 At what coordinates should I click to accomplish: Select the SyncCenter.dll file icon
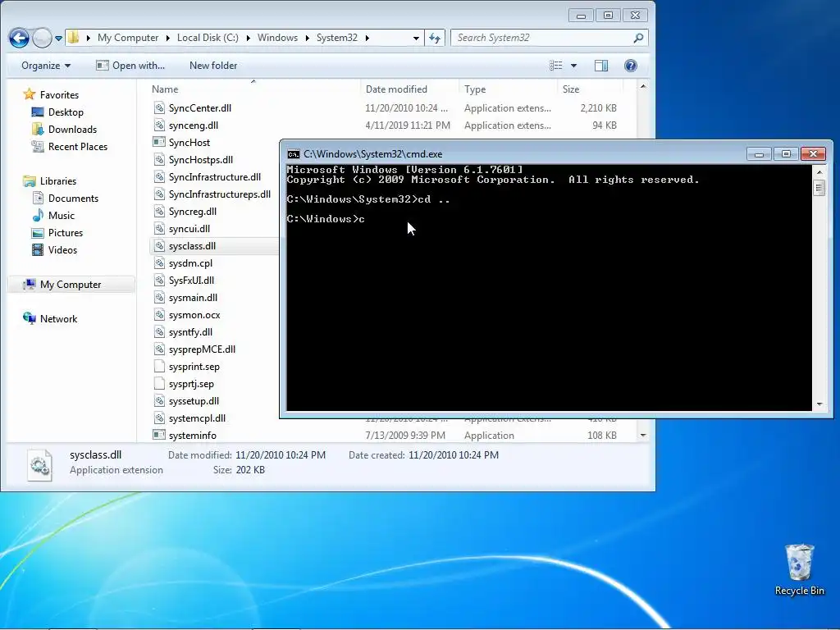point(159,107)
